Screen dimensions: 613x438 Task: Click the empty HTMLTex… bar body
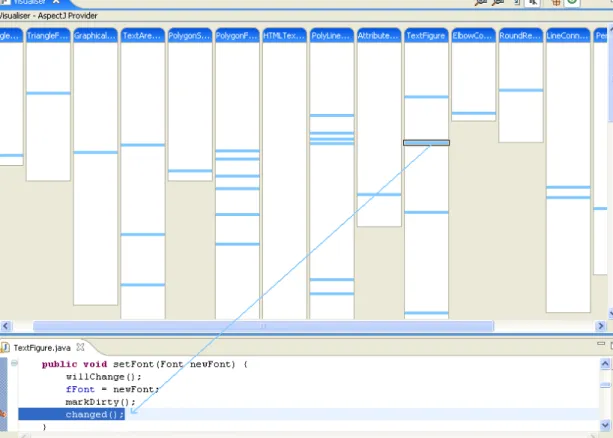pos(285,180)
